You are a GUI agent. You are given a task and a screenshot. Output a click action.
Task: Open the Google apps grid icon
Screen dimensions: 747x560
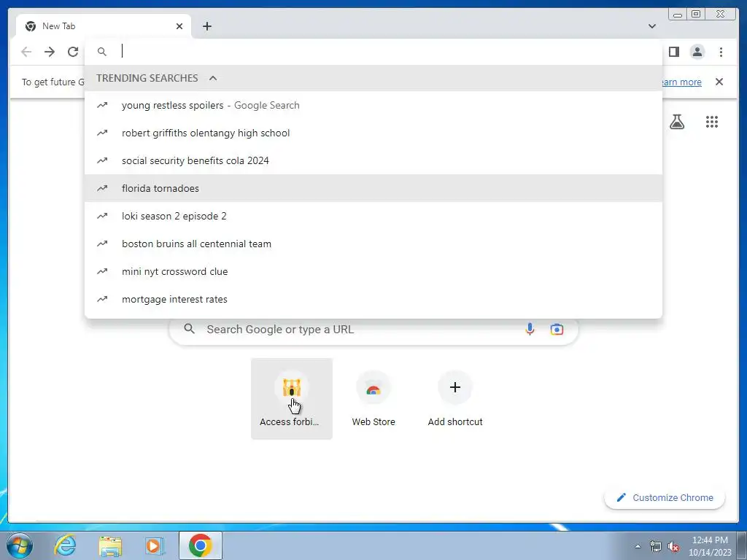click(712, 122)
